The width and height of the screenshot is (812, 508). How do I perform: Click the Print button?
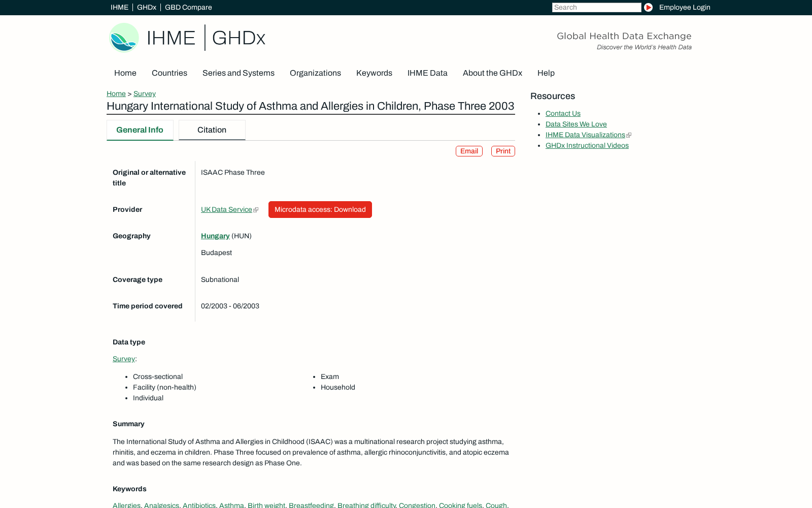(503, 151)
